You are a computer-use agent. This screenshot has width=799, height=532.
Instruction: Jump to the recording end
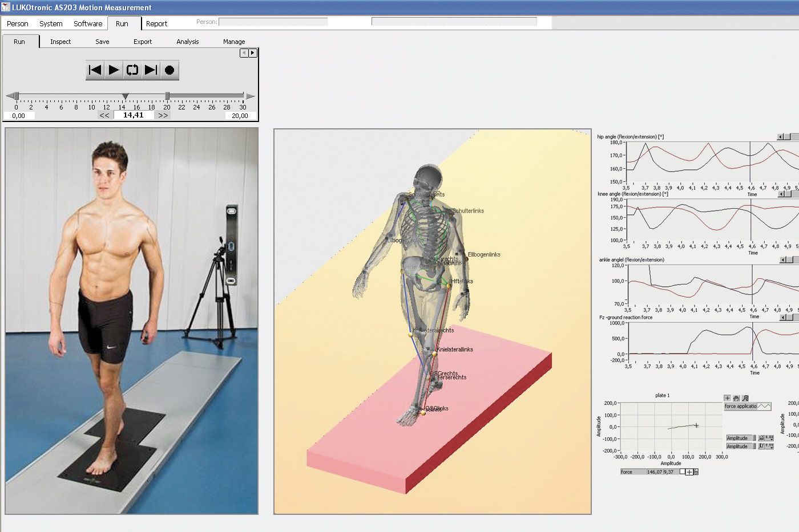[151, 70]
